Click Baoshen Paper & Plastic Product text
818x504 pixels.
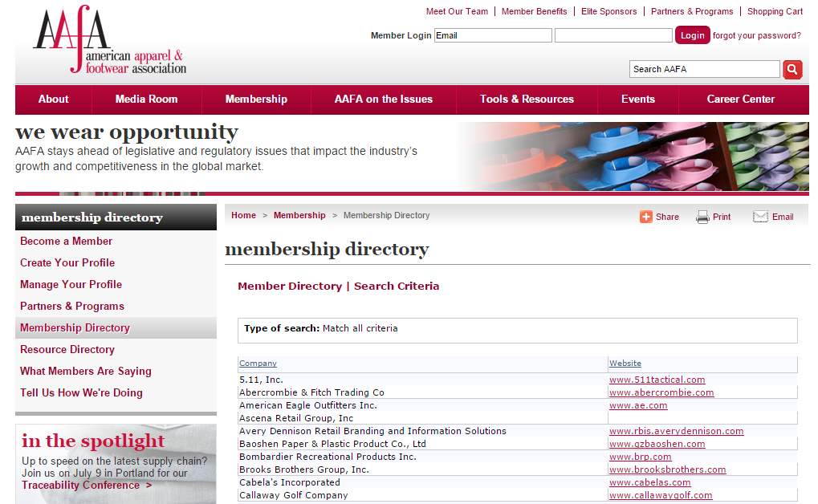click(x=332, y=444)
